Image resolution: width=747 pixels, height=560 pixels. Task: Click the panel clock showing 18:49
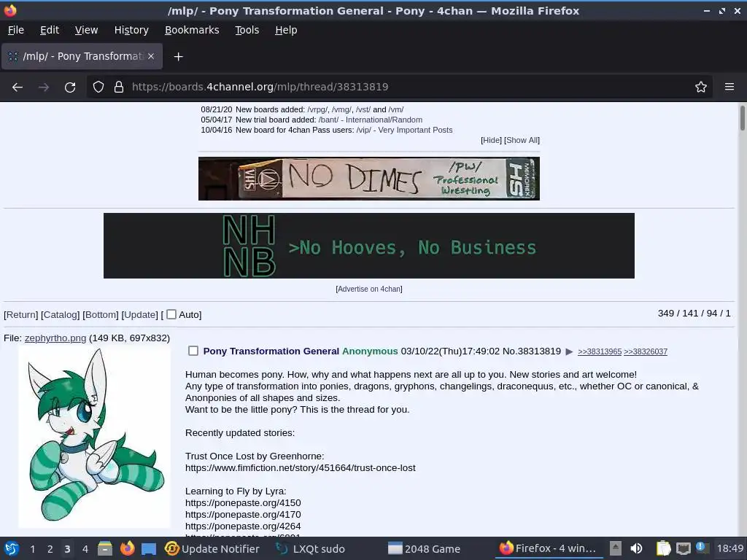click(x=729, y=548)
